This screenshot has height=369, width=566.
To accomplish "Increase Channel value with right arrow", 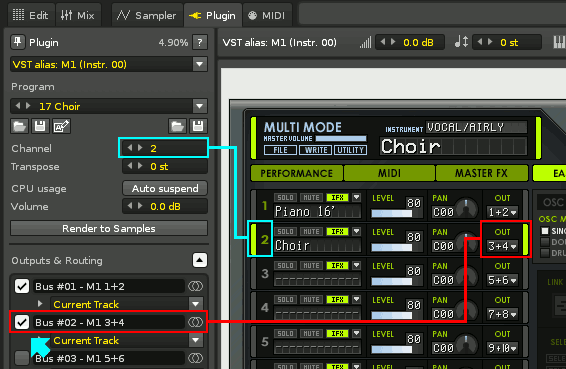I will click(140, 148).
